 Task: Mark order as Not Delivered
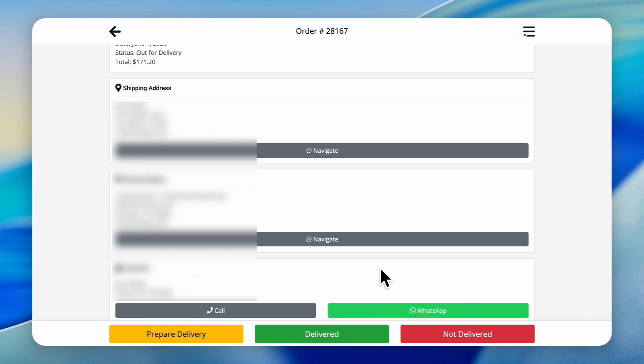[468, 334]
